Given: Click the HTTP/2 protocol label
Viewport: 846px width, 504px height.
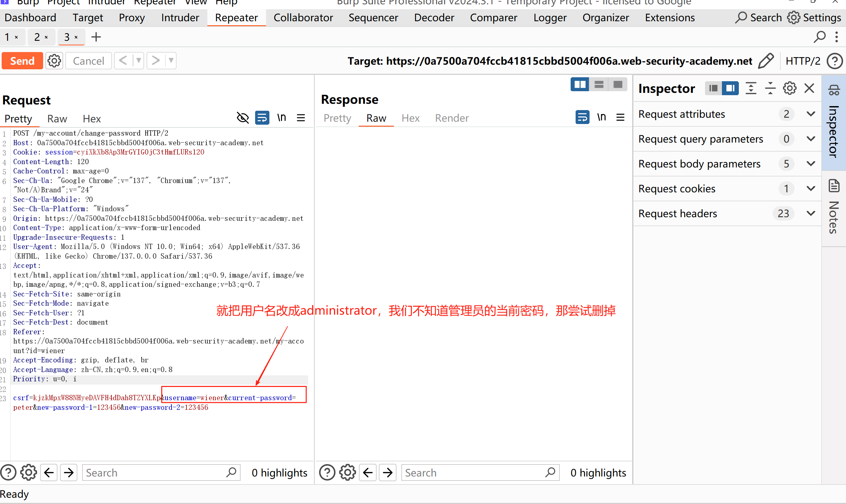Looking at the screenshot, I should coord(803,61).
